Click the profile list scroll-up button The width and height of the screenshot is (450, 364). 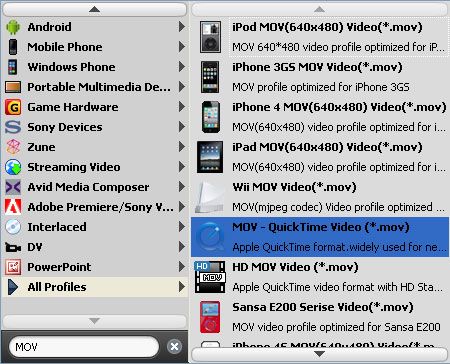(x=319, y=9)
